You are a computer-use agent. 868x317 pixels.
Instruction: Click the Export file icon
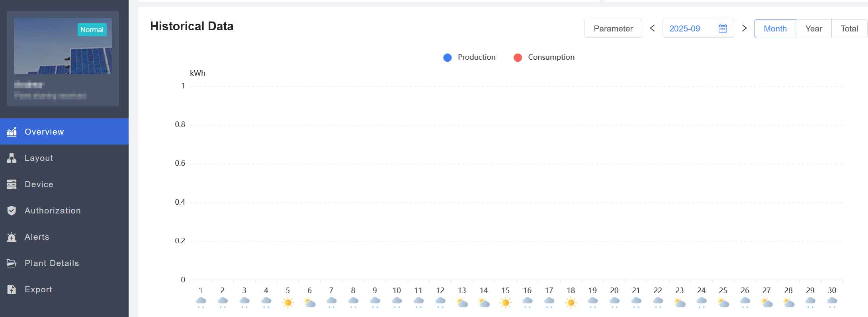[12, 290]
